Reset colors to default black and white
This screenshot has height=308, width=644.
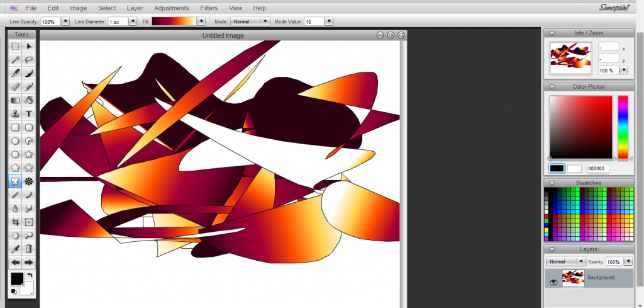[x=13, y=291]
